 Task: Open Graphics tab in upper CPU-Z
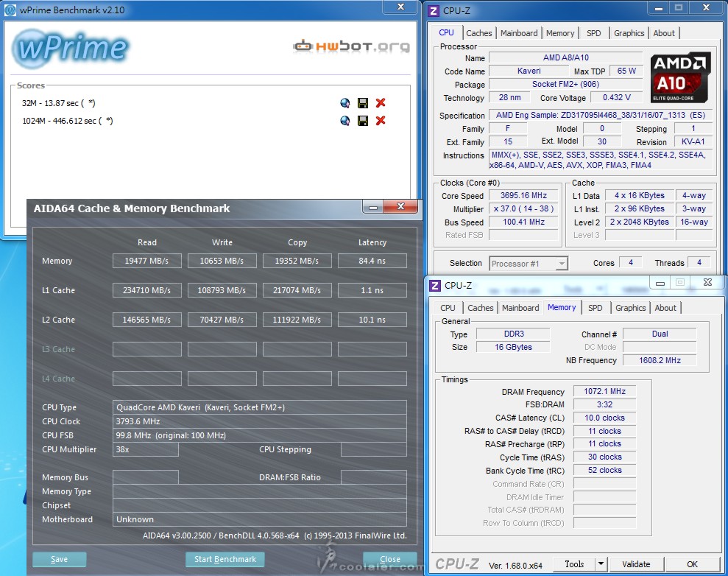pos(629,33)
